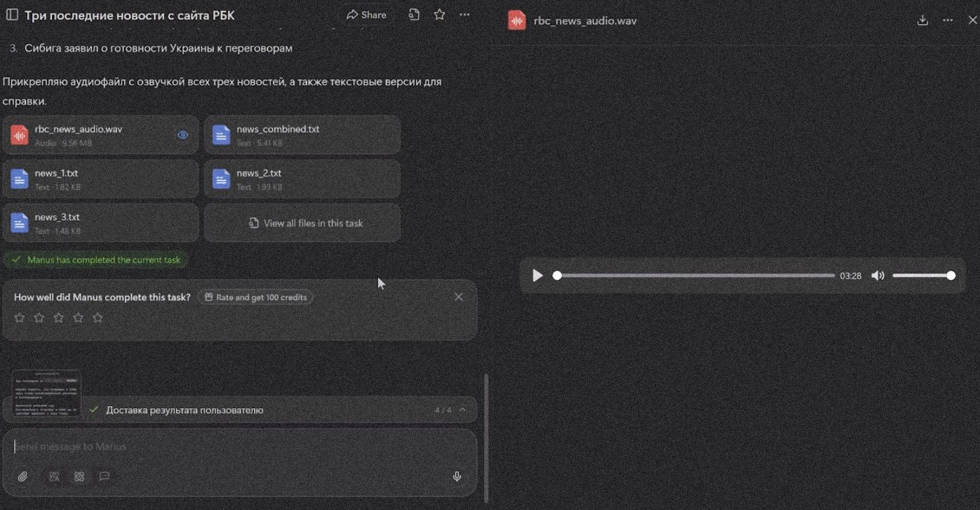Click the chat panel vertical scrollbar
Image resolution: width=980 pixels, height=510 pixels.
pos(487,439)
